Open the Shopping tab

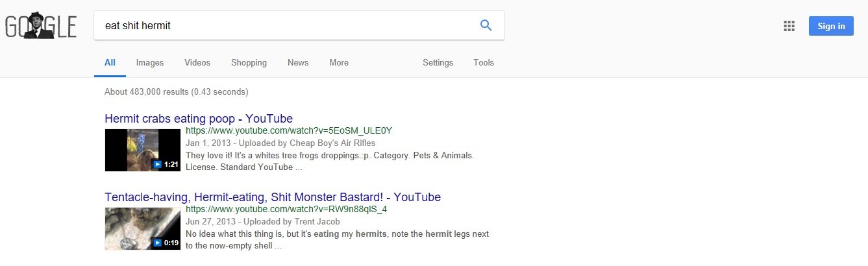tap(249, 63)
